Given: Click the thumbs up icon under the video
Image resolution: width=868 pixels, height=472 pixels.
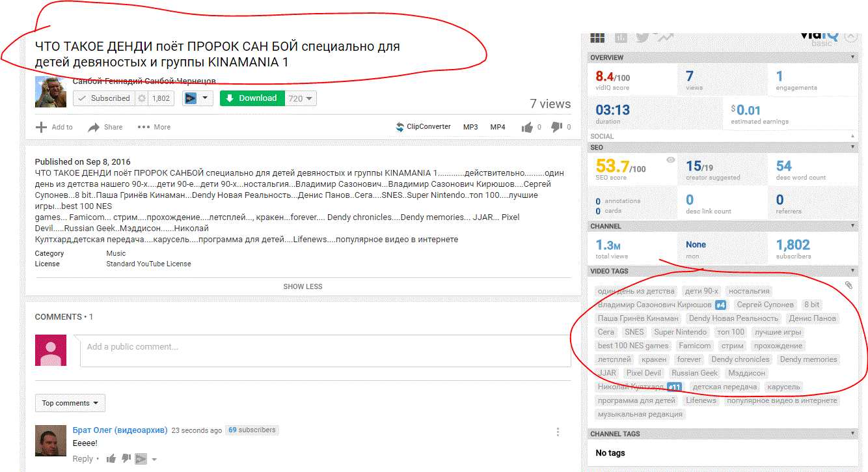Looking at the screenshot, I should [528, 128].
